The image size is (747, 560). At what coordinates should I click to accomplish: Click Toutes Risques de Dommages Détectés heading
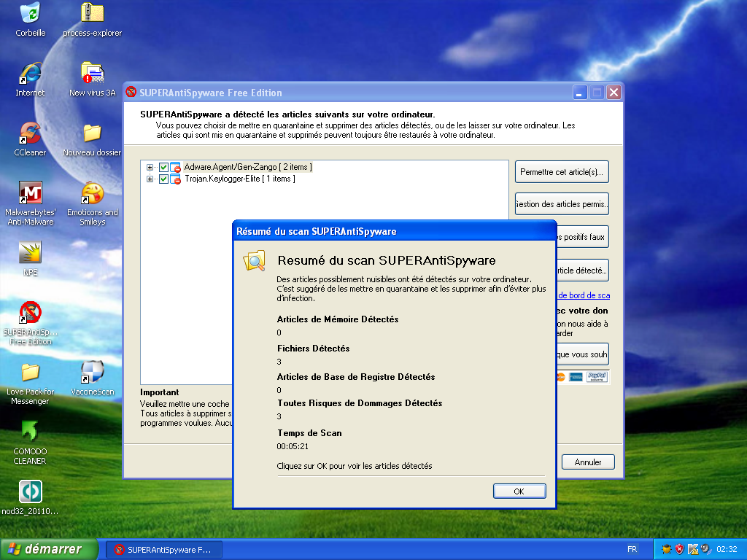click(x=360, y=403)
